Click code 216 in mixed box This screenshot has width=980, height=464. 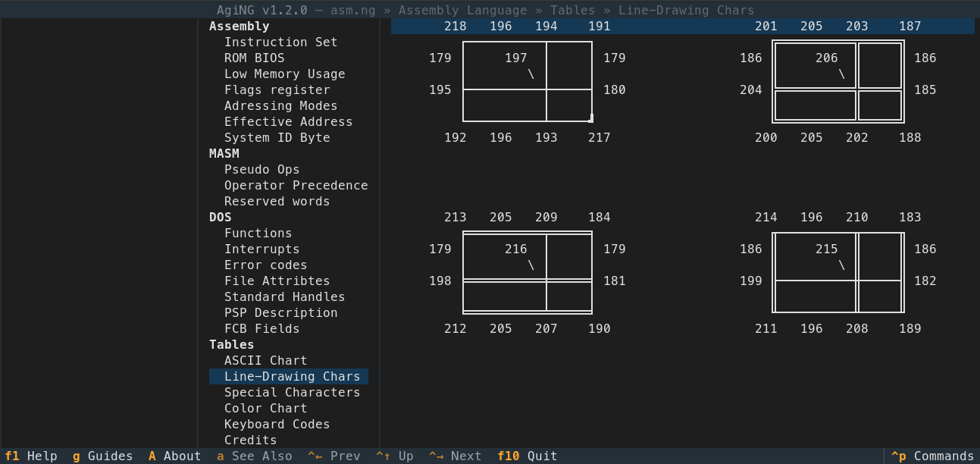(x=516, y=249)
